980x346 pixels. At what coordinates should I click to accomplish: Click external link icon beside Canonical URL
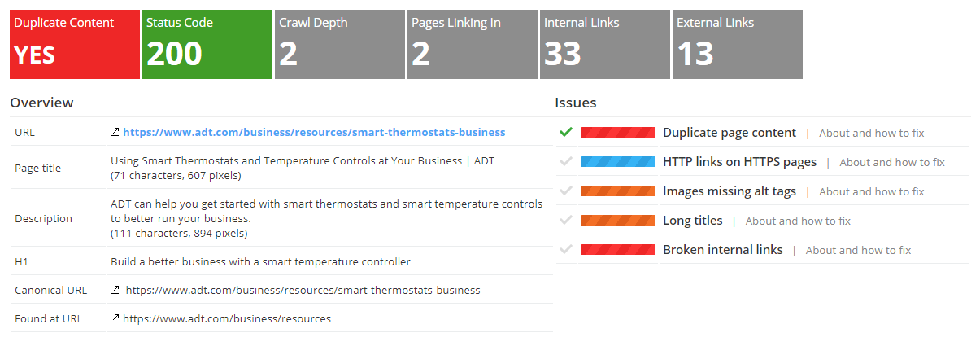click(x=115, y=290)
